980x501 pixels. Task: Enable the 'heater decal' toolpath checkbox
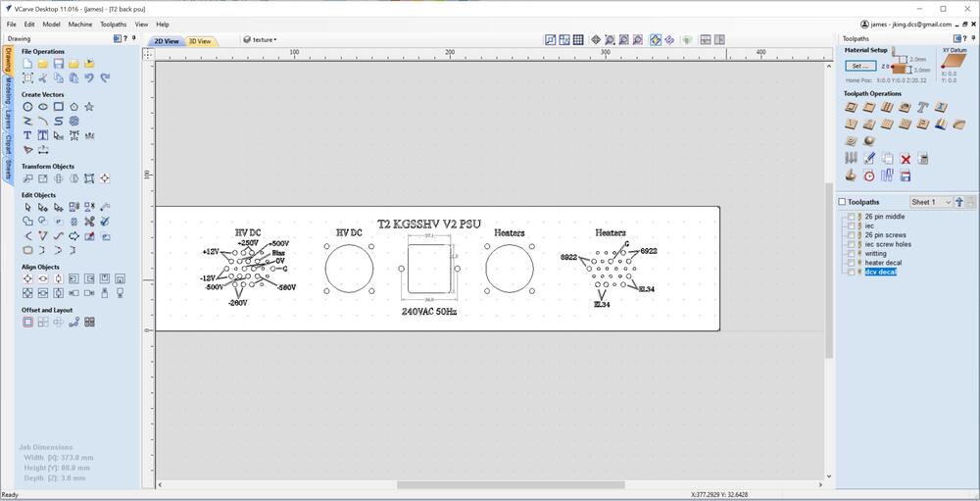tap(851, 263)
